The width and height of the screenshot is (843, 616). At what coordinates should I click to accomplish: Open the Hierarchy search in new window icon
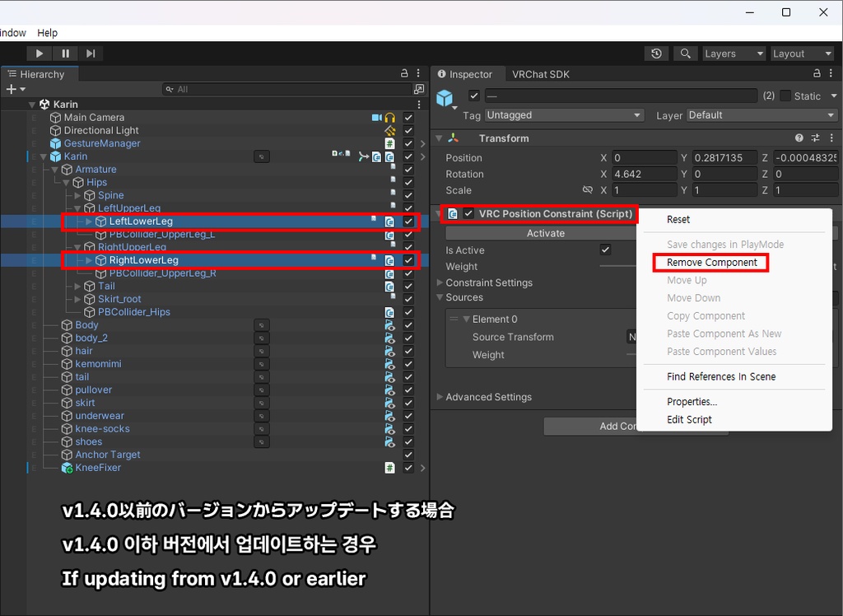pyautogui.click(x=419, y=89)
